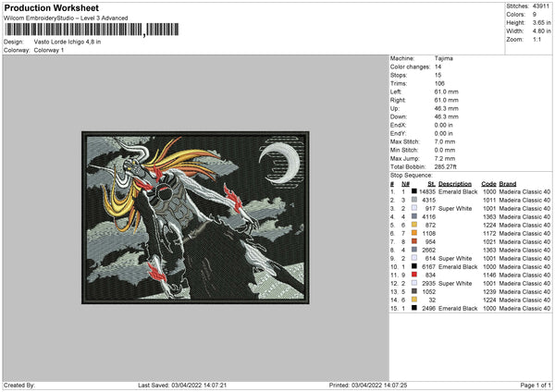This screenshot has height=392, width=555.
Task: Select the Trims value 106
Action: (x=439, y=83)
